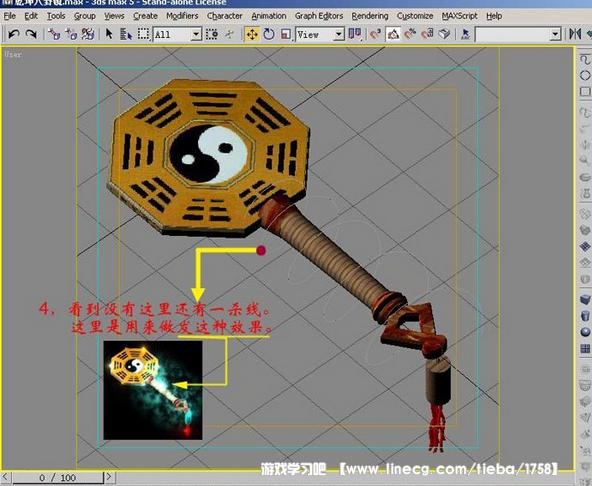Open the File menu
This screenshot has width=592, height=486.
coord(10,16)
